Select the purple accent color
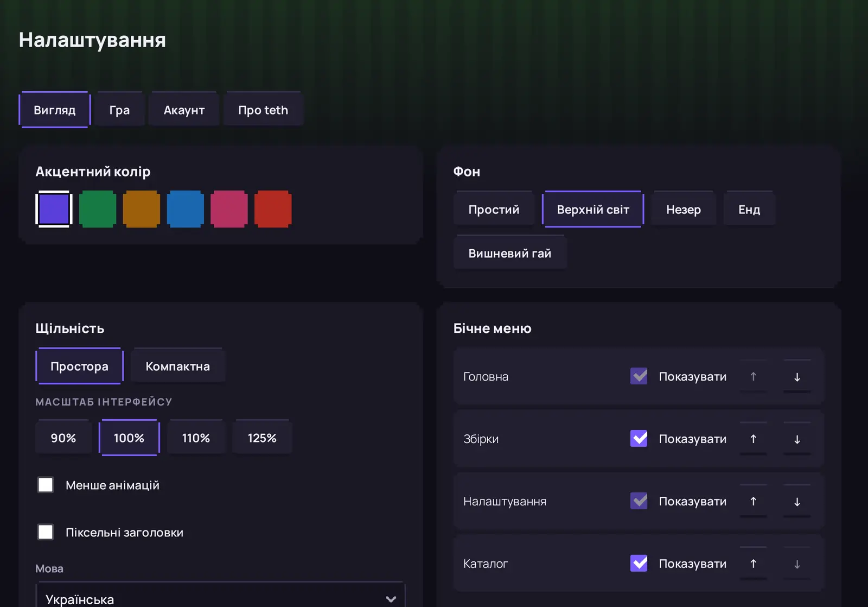The height and width of the screenshot is (607, 868). pos(54,209)
